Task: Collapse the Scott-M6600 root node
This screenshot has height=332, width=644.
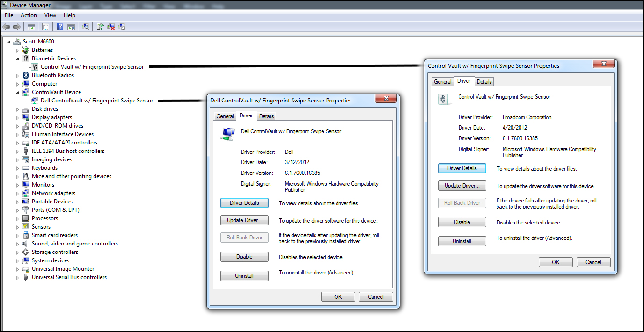Action: coord(9,42)
